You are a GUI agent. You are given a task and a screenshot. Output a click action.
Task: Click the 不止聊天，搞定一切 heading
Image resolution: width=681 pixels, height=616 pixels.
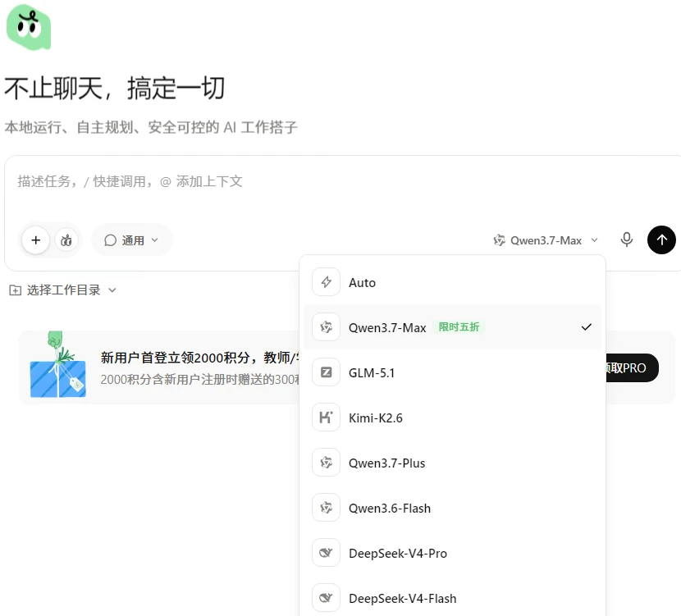pos(114,89)
